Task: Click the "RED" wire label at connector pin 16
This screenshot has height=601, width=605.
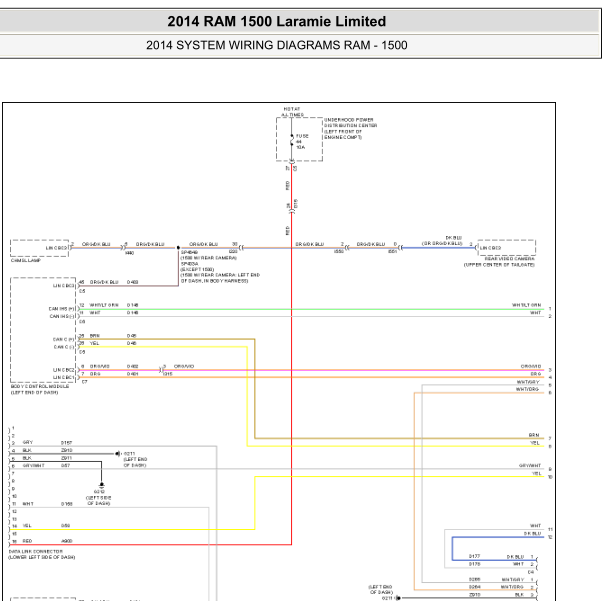Action: pos(27,541)
